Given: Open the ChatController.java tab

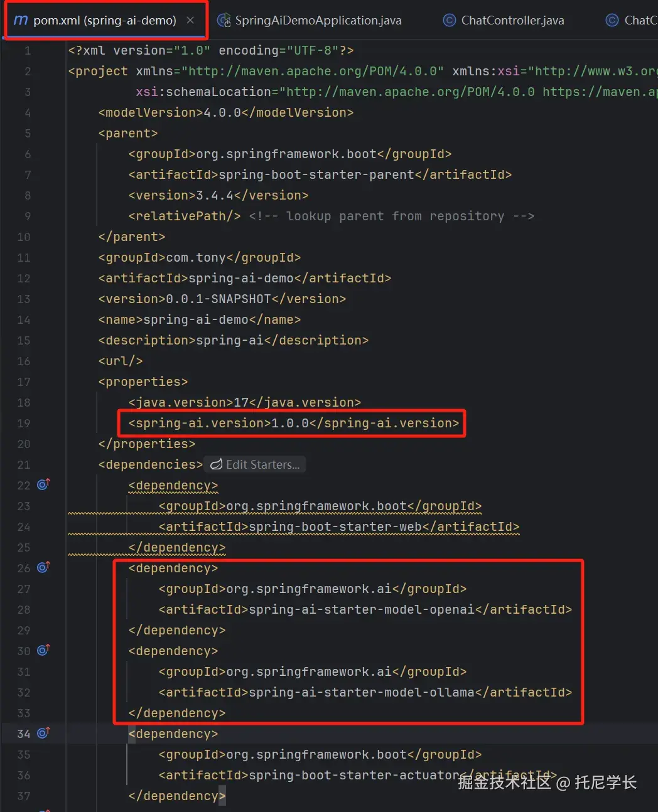Looking at the screenshot, I should (x=504, y=20).
